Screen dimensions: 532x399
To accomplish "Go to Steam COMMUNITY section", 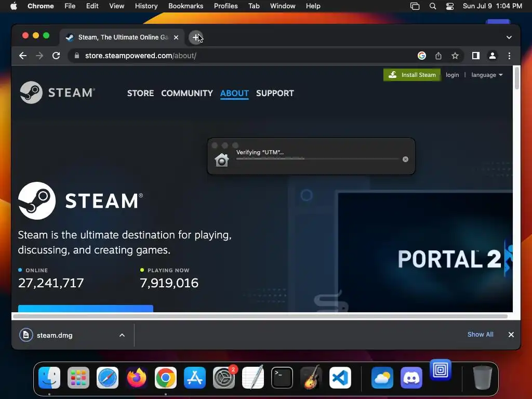I will (x=187, y=94).
